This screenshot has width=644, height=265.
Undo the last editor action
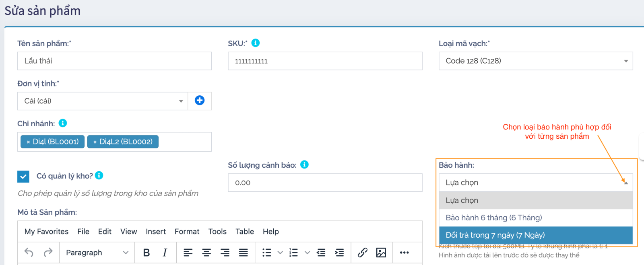pyautogui.click(x=29, y=253)
